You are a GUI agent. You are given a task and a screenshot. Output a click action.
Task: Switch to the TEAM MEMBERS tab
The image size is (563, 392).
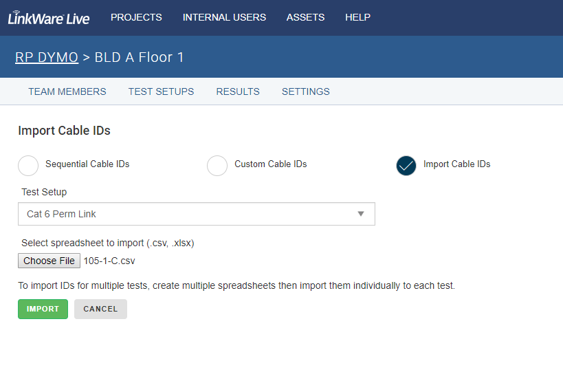67,91
